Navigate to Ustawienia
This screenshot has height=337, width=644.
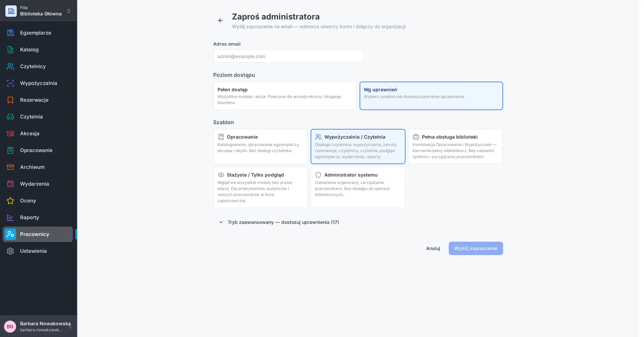coord(38,251)
